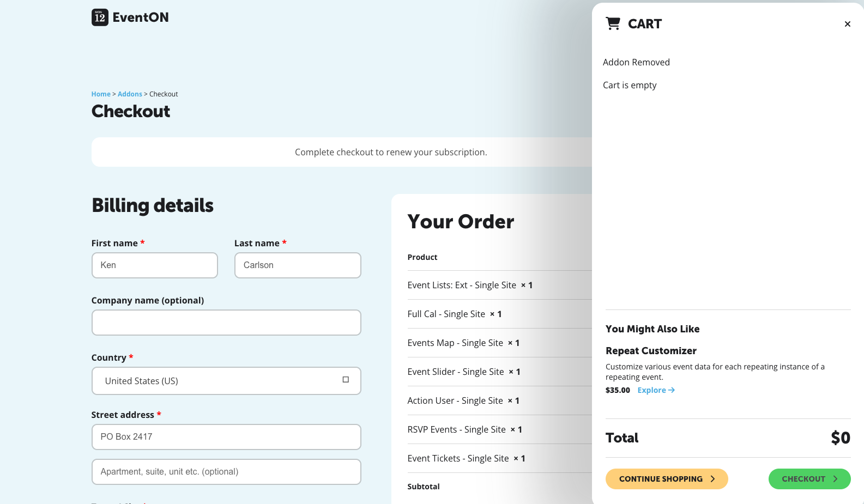The width and height of the screenshot is (864, 504).
Task: Click the Cart is empty message
Action: 630,85
